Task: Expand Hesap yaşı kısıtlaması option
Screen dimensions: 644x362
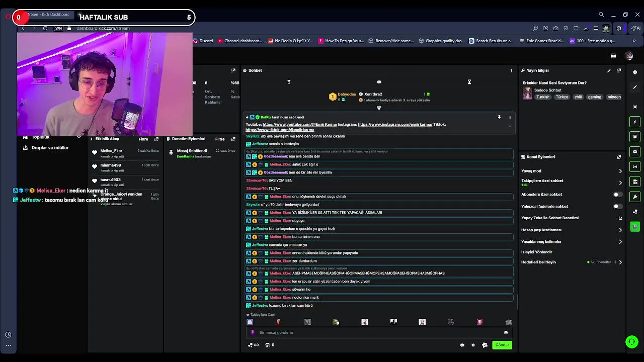Action: (620, 230)
